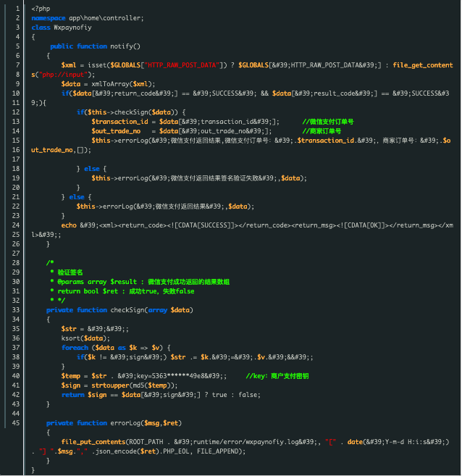Click the "json_encode($ret)" call
The height and width of the screenshot is (476, 462).
point(129,451)
